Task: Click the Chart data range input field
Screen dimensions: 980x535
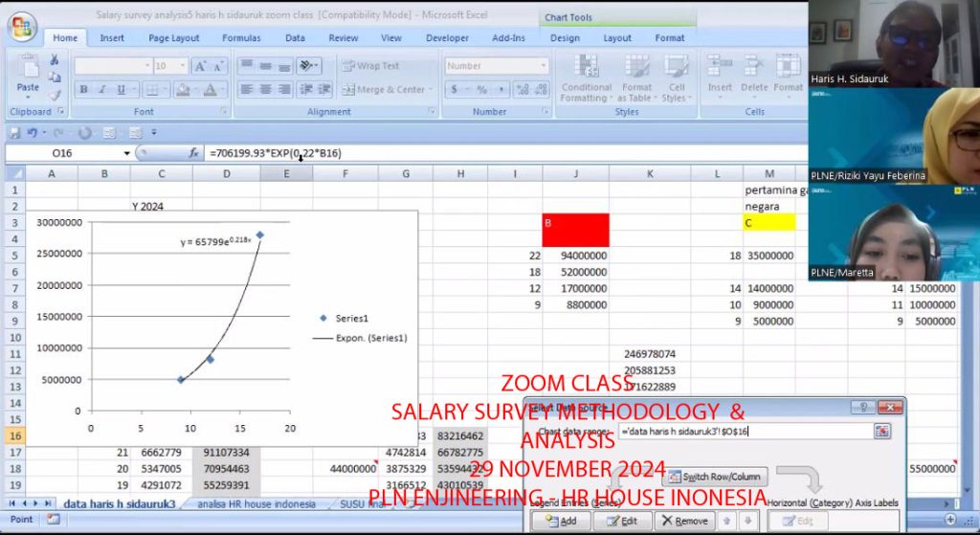Action: [x=745, y=432]
